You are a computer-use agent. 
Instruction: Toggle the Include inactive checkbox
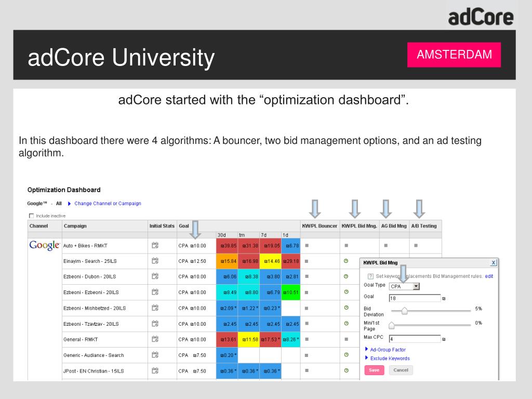click(32, 216)
